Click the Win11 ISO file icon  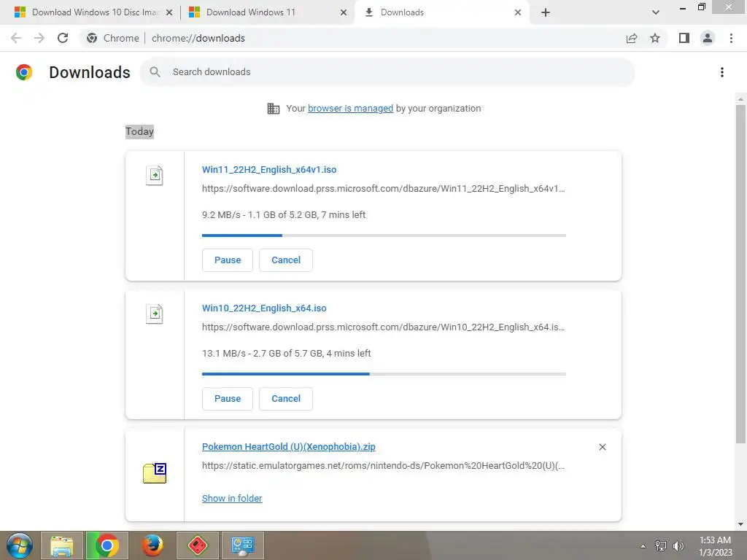pos(155,175)
